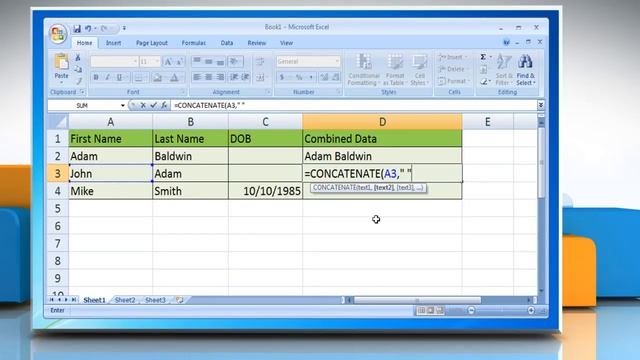The width and height of the screenshot is (640, 360).
Task: Open the font name dropdown
Action: 135,62
